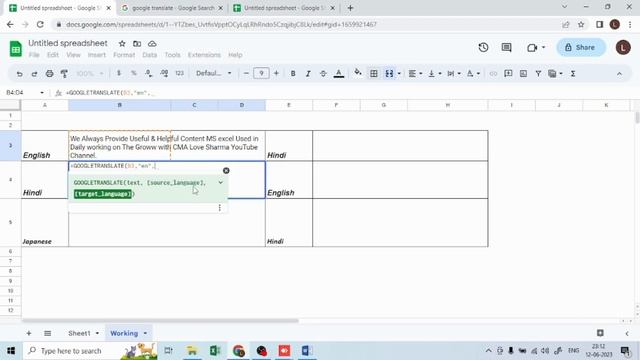Switch to Sheet1 tab
This screenshot has width=640, height=360.
(x=79, y=333)
